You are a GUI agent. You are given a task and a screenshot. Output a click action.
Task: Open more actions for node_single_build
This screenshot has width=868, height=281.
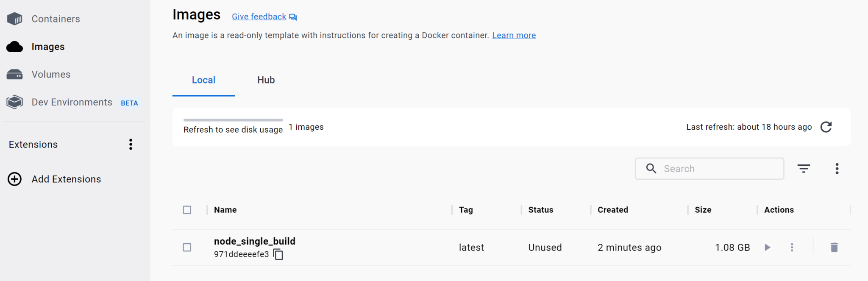(792, 247)
